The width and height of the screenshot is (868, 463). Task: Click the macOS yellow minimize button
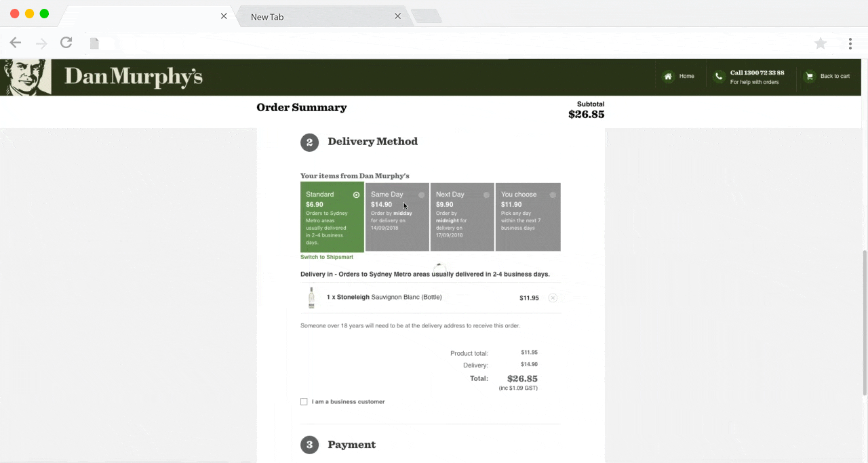29,14
